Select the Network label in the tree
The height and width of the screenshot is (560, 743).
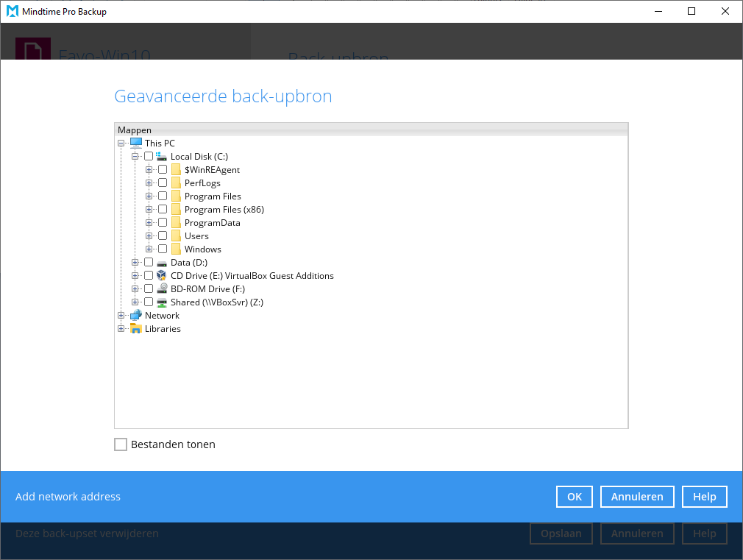click(162, 316)
